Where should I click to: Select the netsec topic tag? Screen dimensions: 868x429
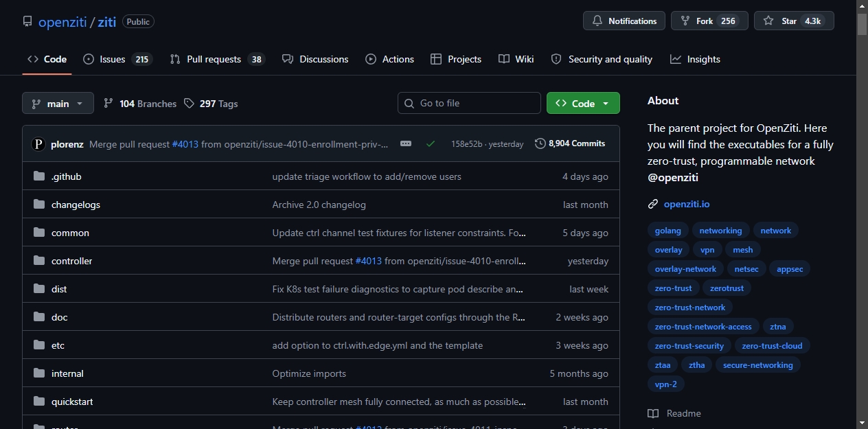[x=746, y=269]
